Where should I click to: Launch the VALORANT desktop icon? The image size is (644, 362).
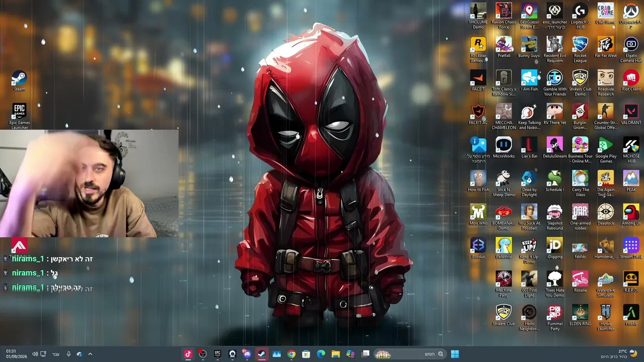tap(631, 114)
